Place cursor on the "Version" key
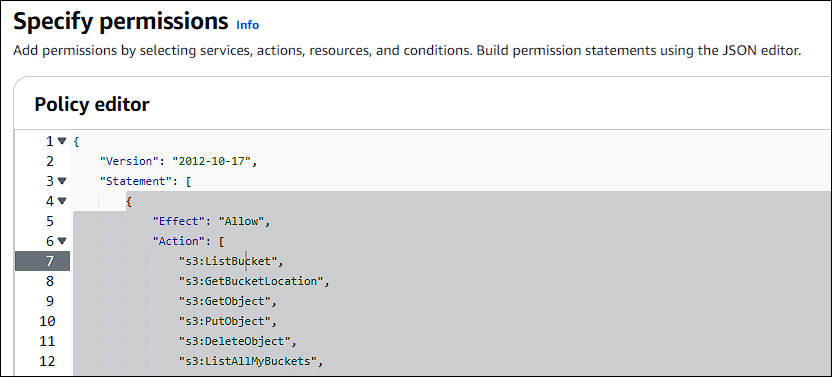The height and width of the screenshot is (377, 832). tap(126, 161)
